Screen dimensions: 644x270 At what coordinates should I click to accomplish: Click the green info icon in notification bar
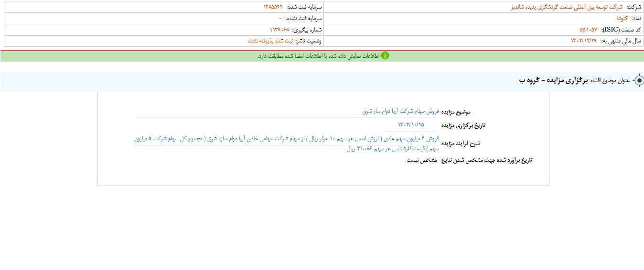click(x=385, y=56)
